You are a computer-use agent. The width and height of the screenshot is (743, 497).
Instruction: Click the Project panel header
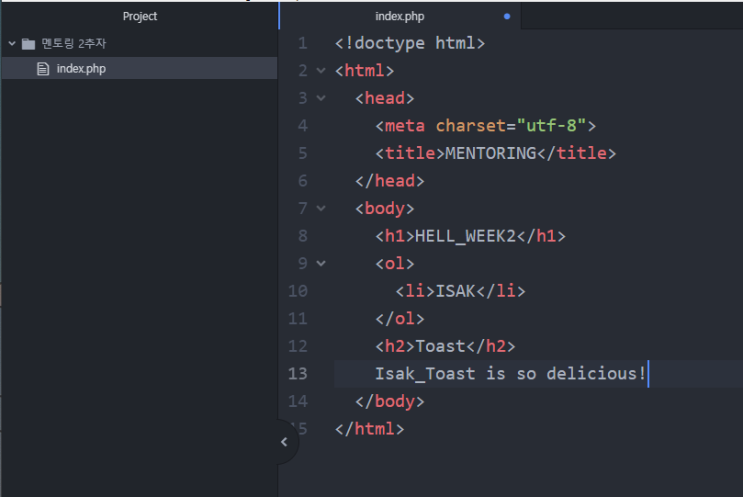[140, 16]
